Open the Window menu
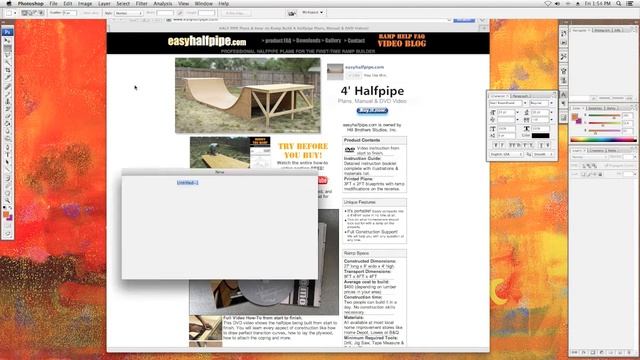The image size is (640, 360). [203, 3]
